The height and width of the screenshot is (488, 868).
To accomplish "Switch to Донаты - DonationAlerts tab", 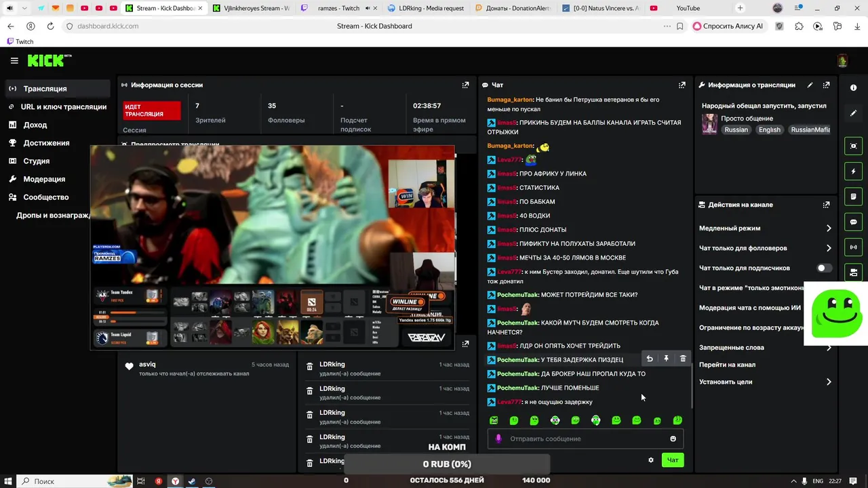I will (x=514, y=8).
